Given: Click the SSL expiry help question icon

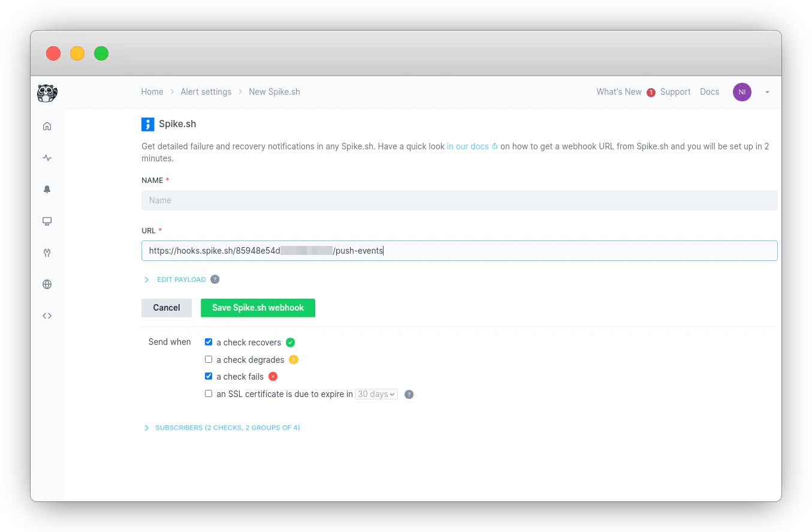Looking at the screenshot, I should pos(409,394).
